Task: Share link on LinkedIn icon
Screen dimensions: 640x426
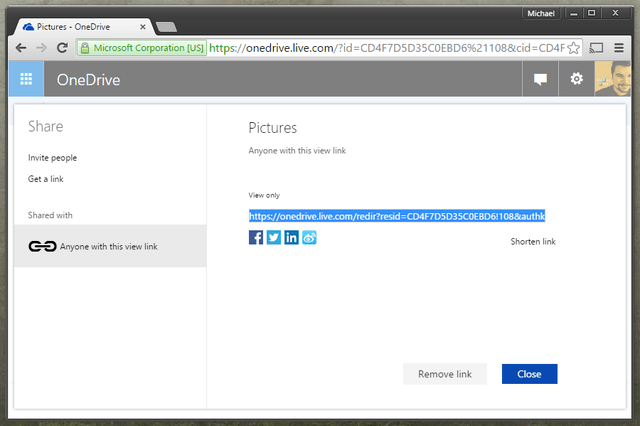Action: click(291, 237)
